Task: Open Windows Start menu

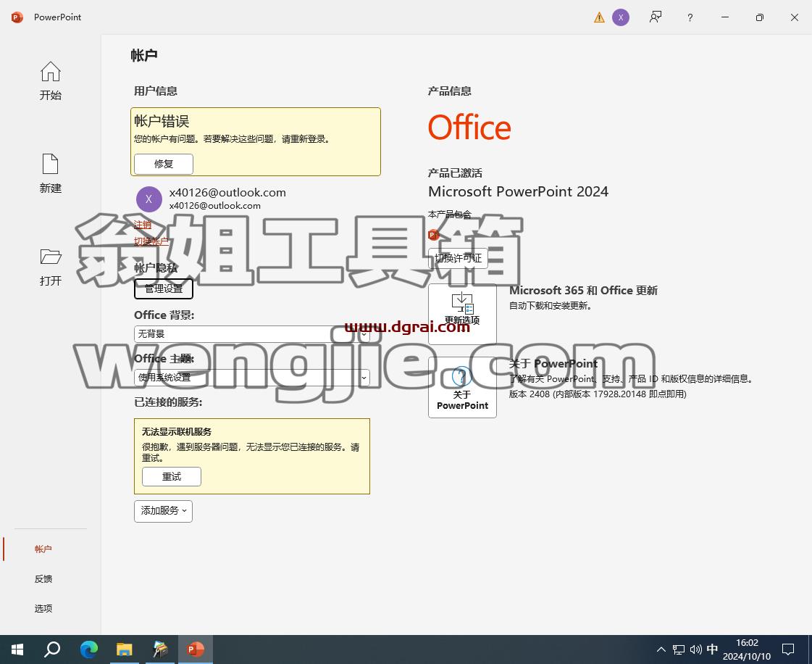Action: pyautogui.click(x=17, y=650)
